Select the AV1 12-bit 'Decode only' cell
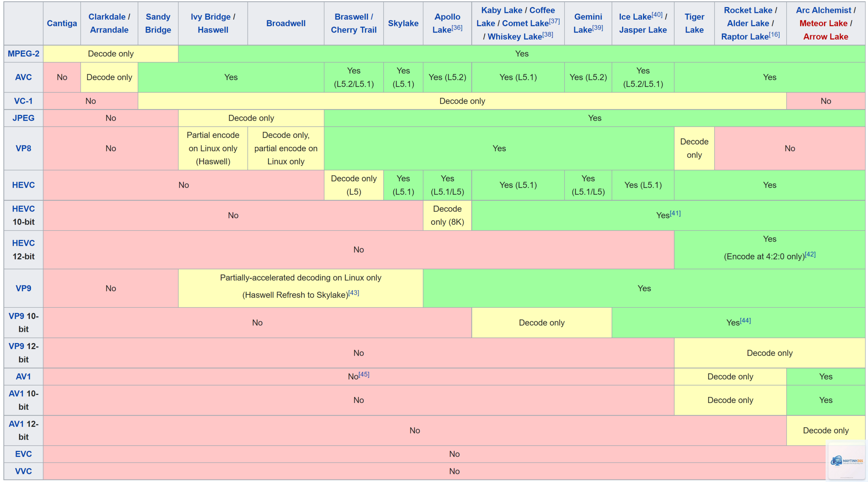Viewport: 868px width, 482px height. click(826, 430)
